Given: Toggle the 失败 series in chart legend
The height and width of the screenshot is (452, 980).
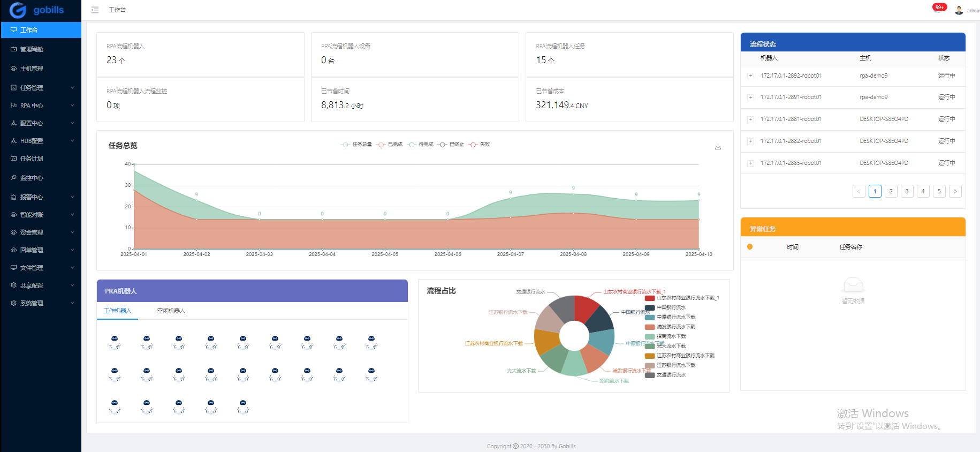Looking at the screenshot, I should click(x=479, y=145).
